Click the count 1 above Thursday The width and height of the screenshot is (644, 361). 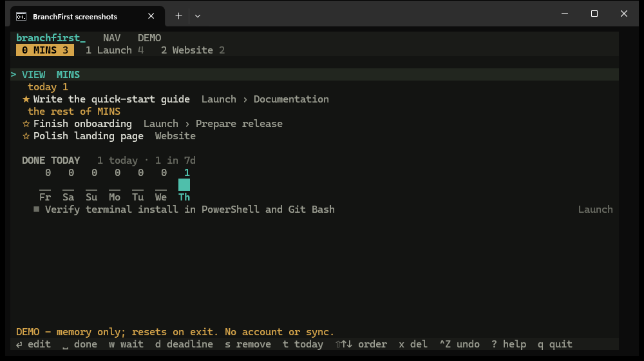click(187, 173)
